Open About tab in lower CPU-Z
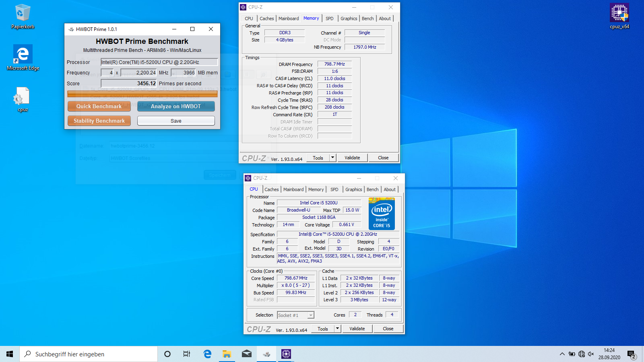The image size is (644, 362). coord(389,189)
